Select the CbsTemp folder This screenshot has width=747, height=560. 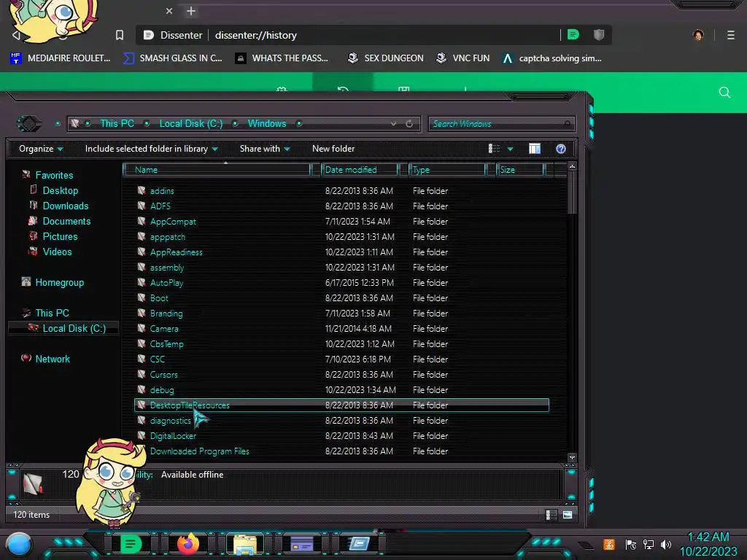[167, 344]
